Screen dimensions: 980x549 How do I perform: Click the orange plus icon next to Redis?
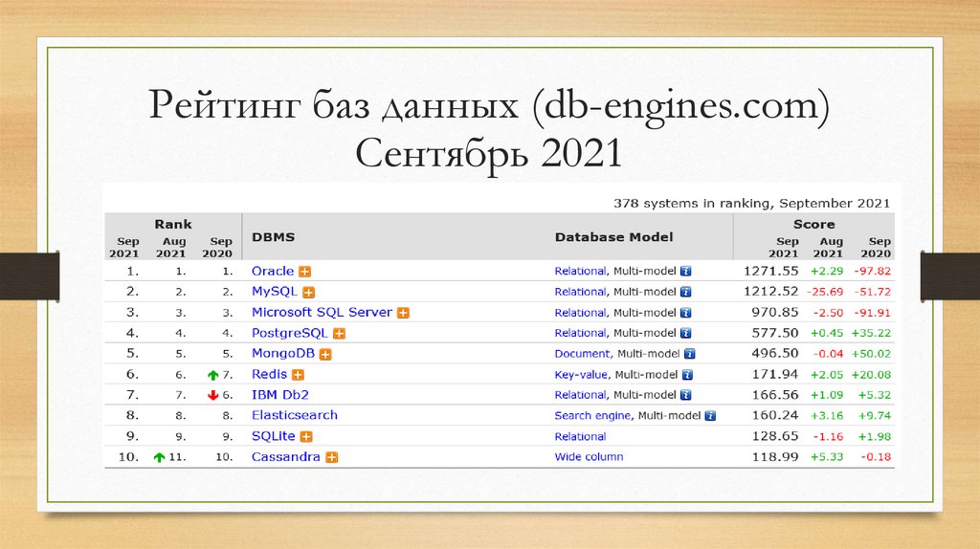click(299, 375)
